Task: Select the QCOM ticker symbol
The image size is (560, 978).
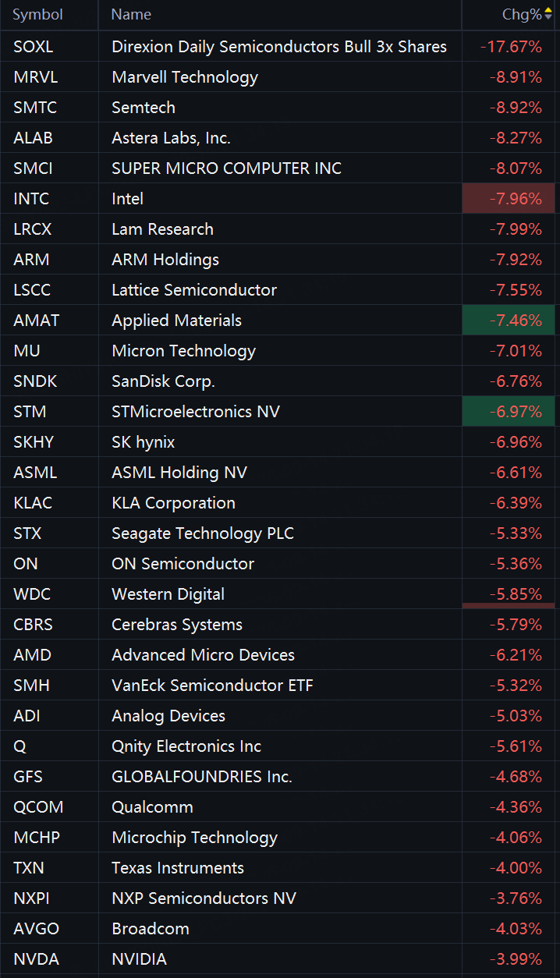Action: 38,807
